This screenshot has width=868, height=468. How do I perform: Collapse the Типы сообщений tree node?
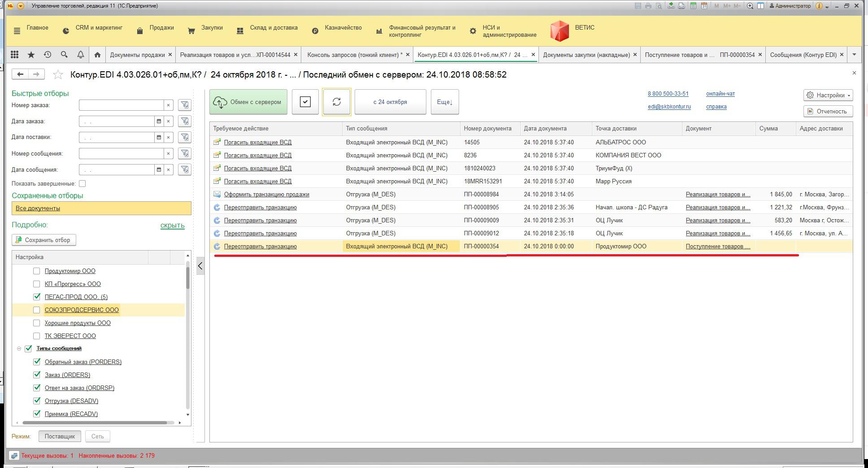point(19,348)
